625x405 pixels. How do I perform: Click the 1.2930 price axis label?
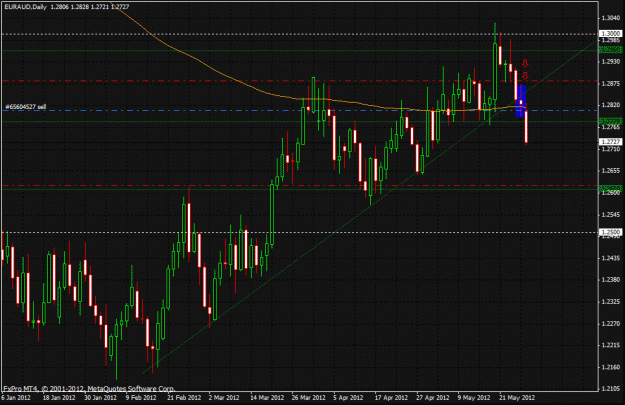point(611,61)
